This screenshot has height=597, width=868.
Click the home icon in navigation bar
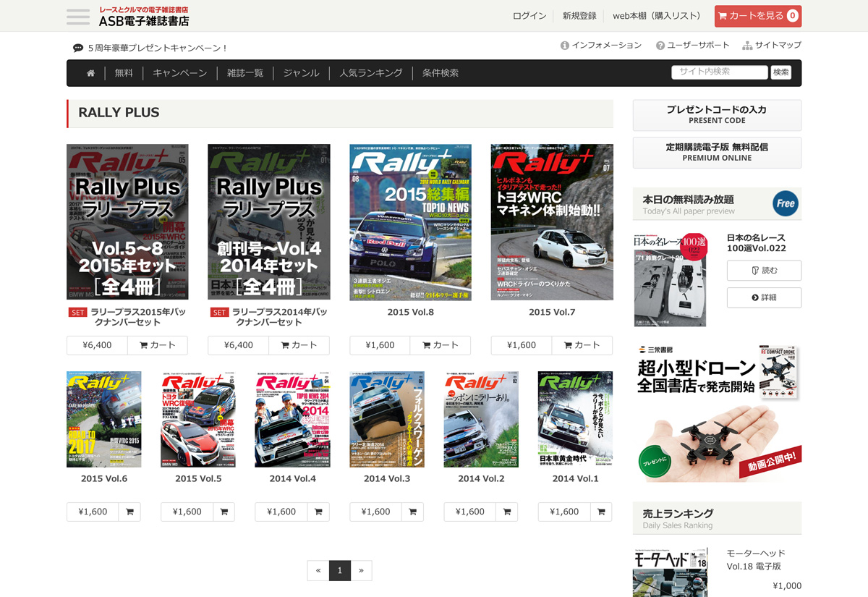point(90,73)
